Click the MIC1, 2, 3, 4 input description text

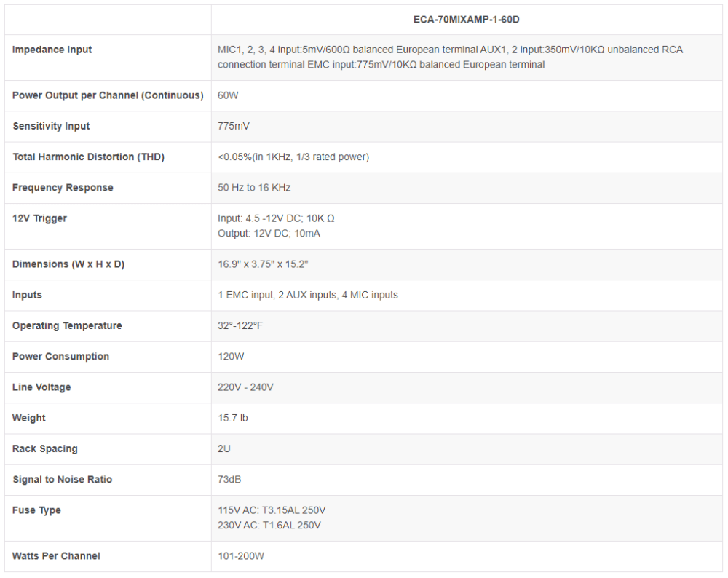point(451,57)
